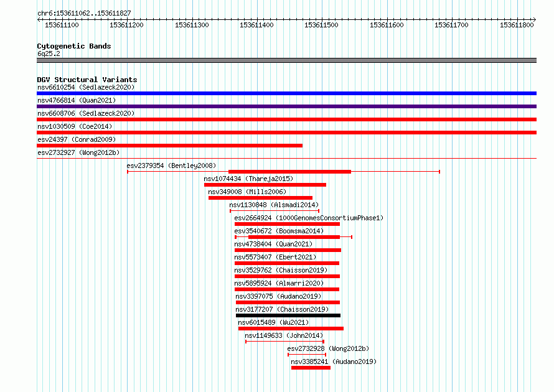Click the gray 6q25.2 cytogenetic band bar
This screenshot has height=392, width=554.
click(x=286, y=60)
